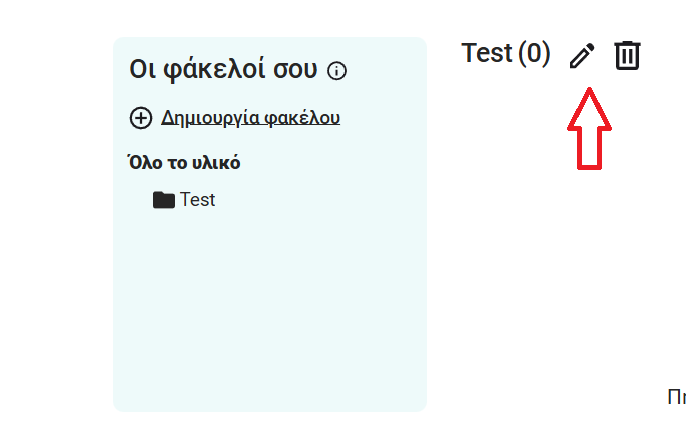Delete the Test folder with trash icon

[627, 55]
